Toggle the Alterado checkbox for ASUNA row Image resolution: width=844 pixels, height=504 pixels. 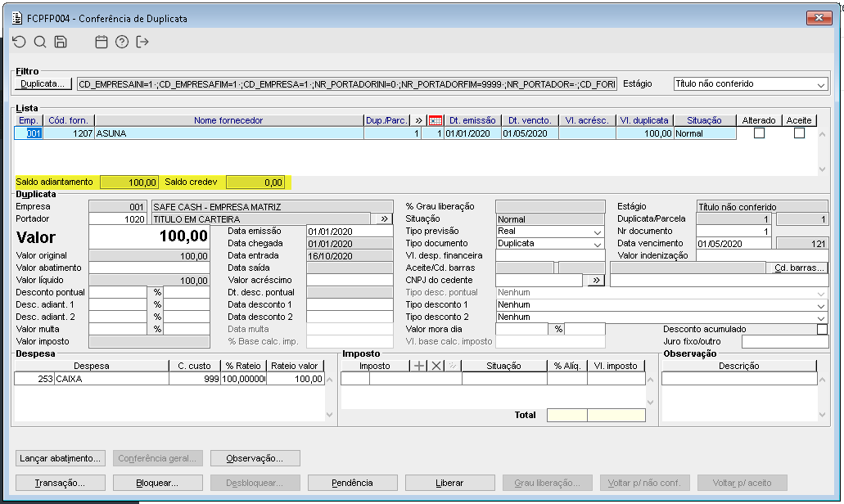[x=759, y=133]
